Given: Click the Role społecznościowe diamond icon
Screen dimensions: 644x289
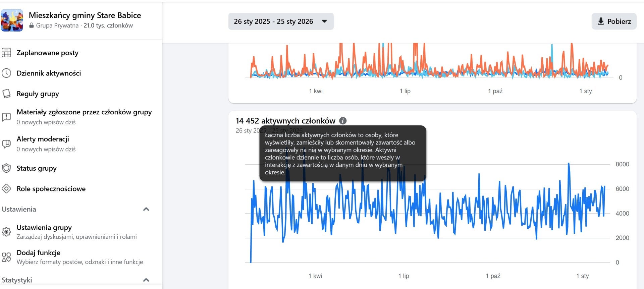Looking at the screenshot, I should 6,189.
